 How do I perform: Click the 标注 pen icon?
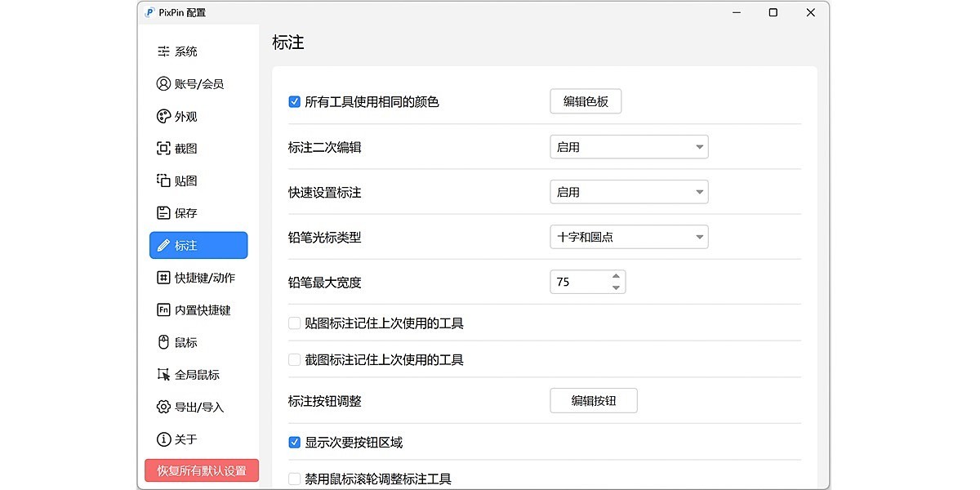click(163, 245)
